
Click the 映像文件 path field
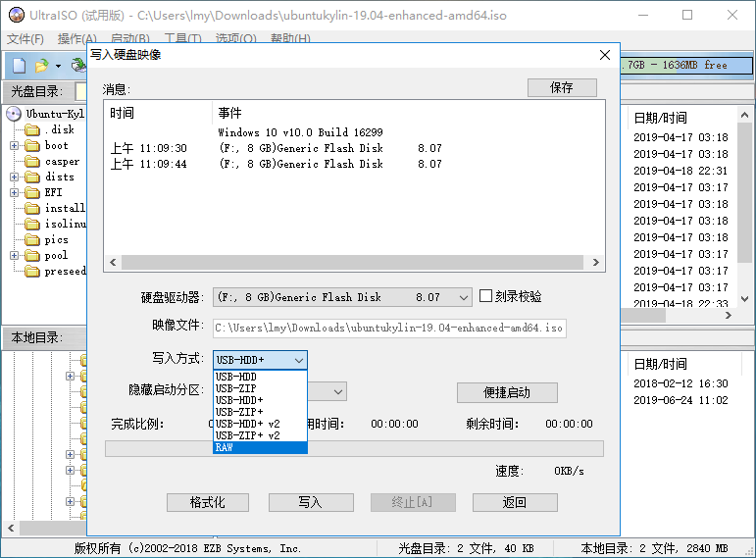click(x=389, y=328)
